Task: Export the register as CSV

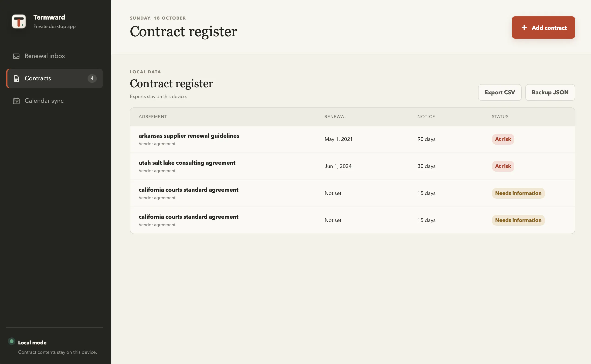Action: point(499,92)
